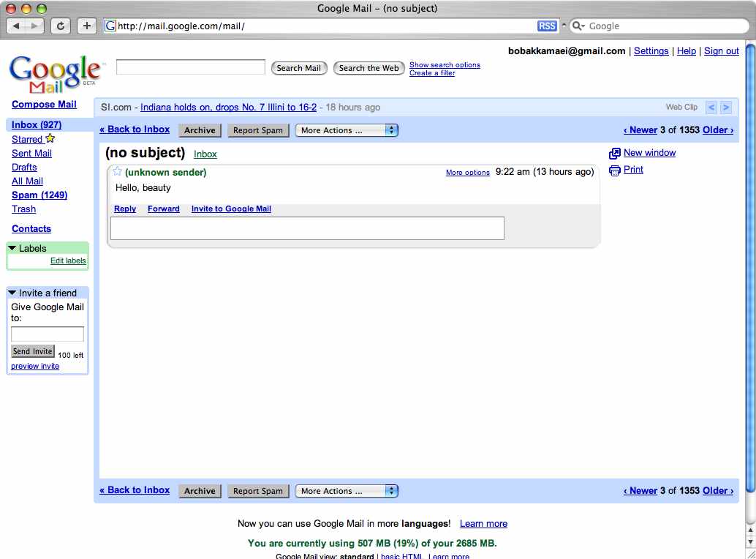Click the blue vertical scrollbar thumb
This screenshot has height=559, width=756.
[x=751, y=270]
